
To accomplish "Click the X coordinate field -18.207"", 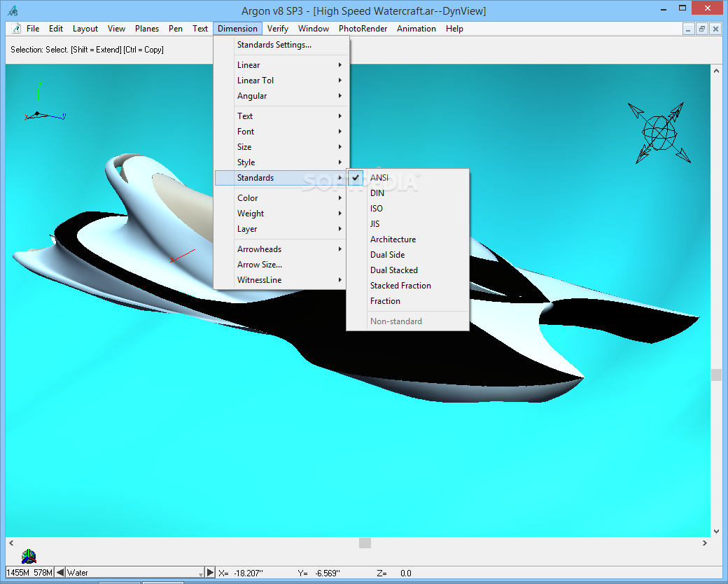I will pos(248,573).
